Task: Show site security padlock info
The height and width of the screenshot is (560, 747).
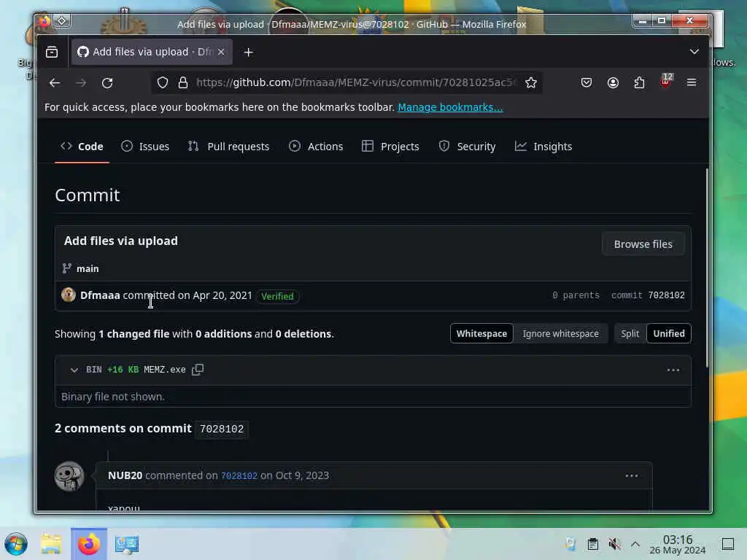Action: [183, 83]
